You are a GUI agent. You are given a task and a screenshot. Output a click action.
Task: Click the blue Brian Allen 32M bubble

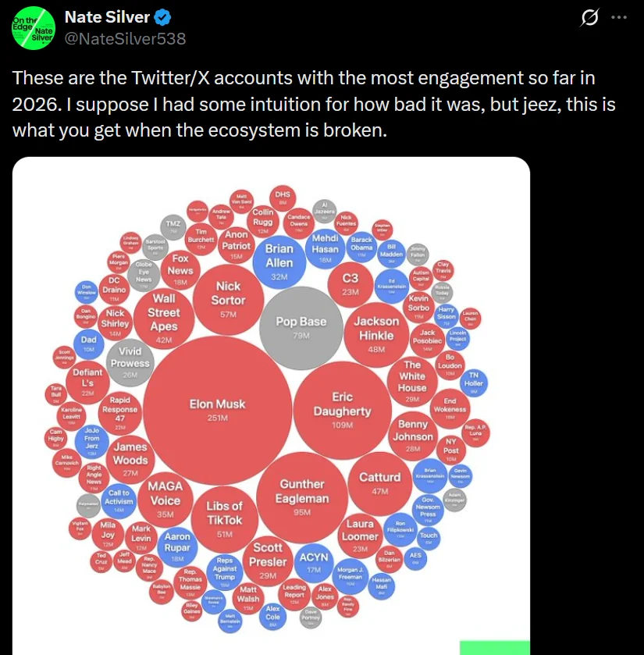[x=279, y=261]
